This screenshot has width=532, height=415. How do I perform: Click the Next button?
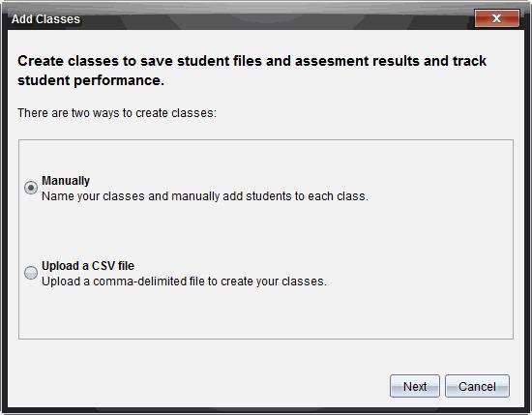(415, 386)
